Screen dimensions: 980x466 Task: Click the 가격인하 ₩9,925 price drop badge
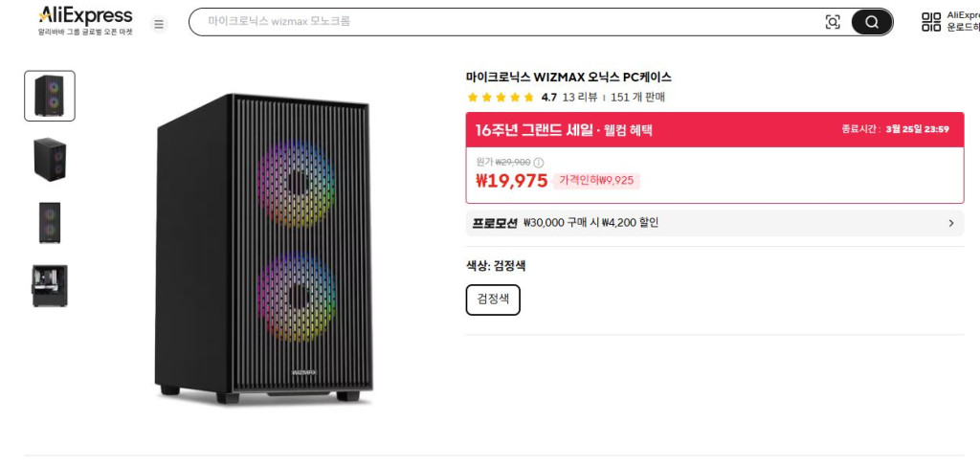(x=596, y=181)
